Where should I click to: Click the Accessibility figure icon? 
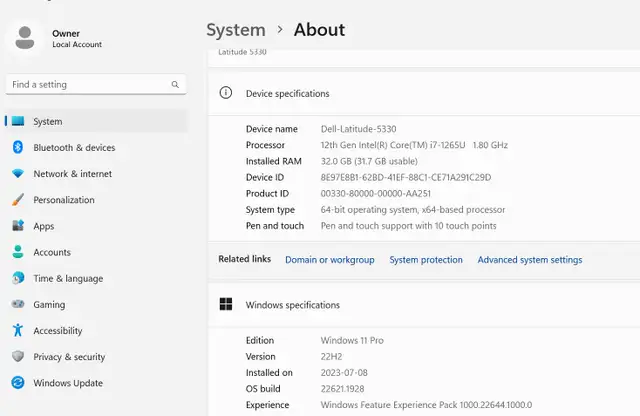(x=18, y=330)
